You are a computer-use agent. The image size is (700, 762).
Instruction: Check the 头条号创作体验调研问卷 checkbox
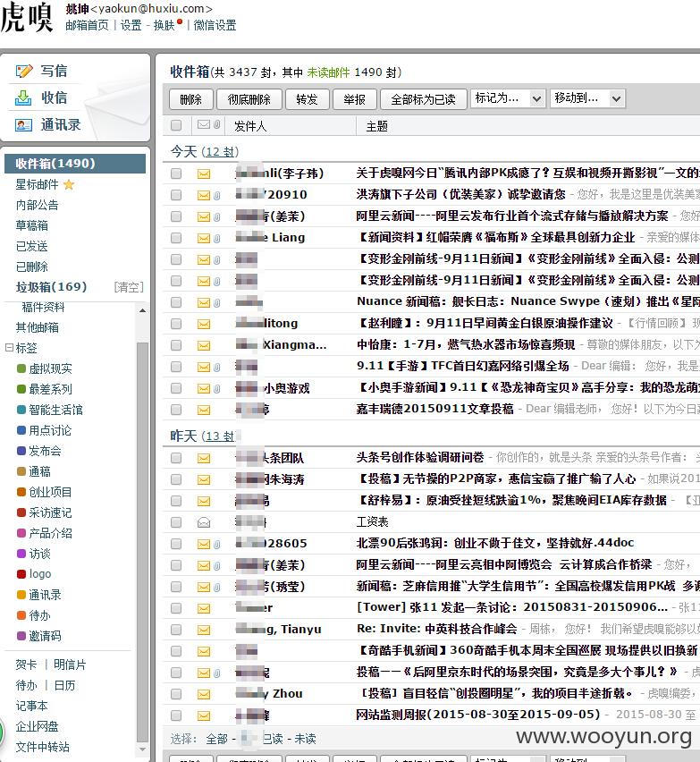(176, 458)
